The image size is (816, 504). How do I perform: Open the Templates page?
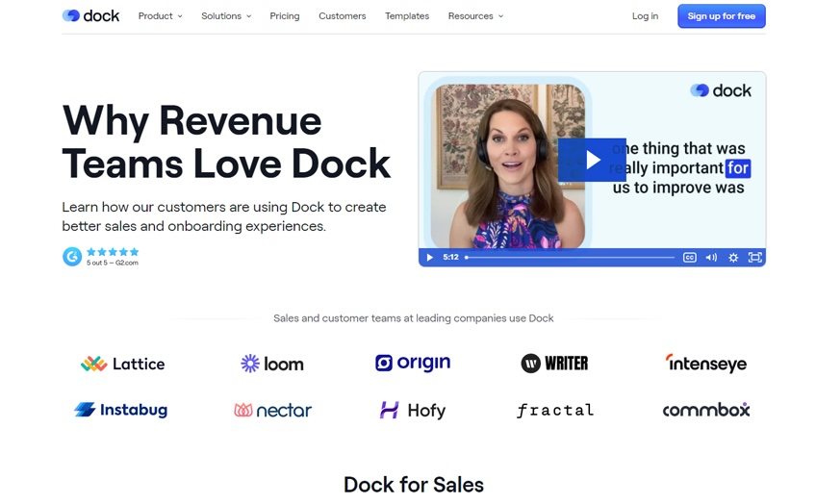[x=407, y=16]
